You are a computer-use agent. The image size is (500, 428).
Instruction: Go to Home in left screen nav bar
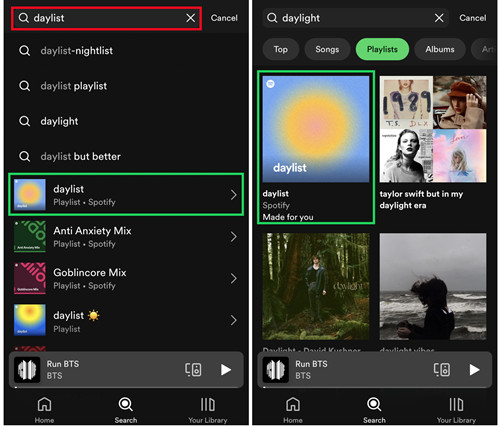click(x=44, y=410)
